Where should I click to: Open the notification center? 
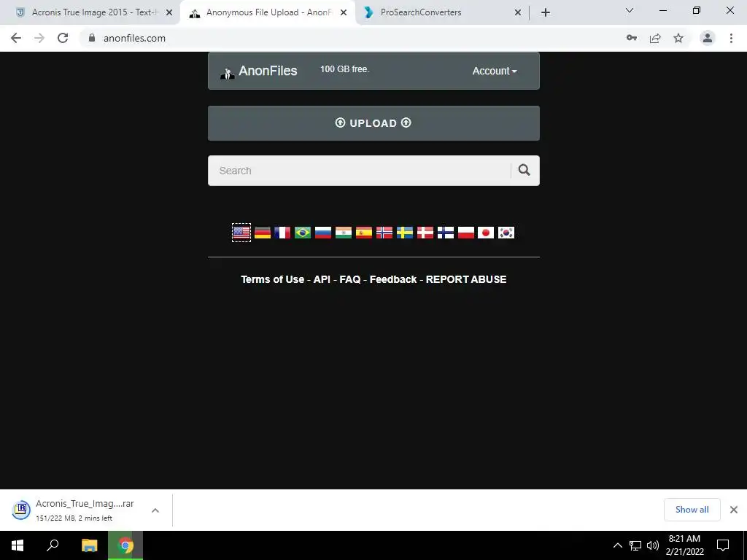tap(723, 545)
